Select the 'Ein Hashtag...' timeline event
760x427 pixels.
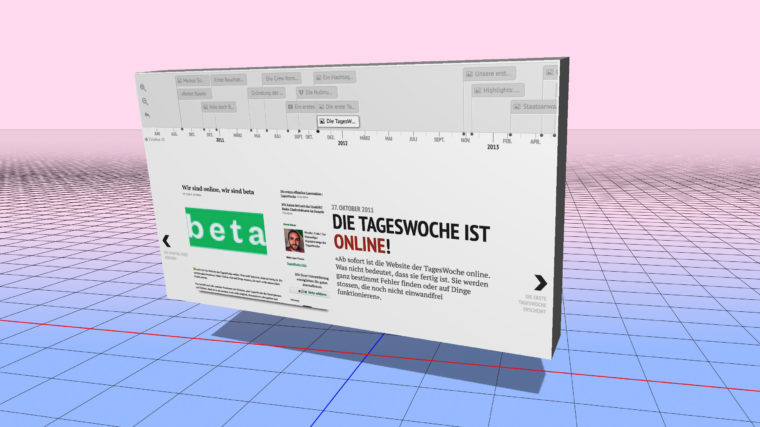[x=336, y=77]
